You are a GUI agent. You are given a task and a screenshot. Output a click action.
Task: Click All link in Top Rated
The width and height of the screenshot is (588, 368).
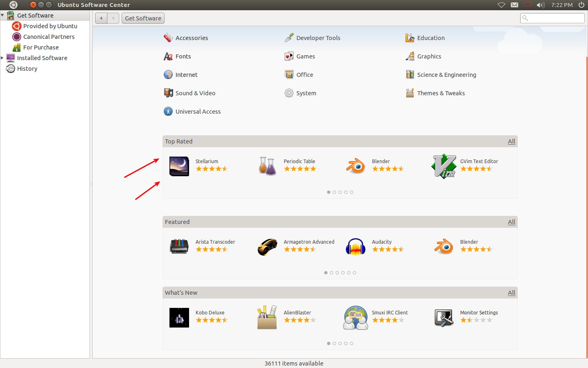[x=512, y=141]
